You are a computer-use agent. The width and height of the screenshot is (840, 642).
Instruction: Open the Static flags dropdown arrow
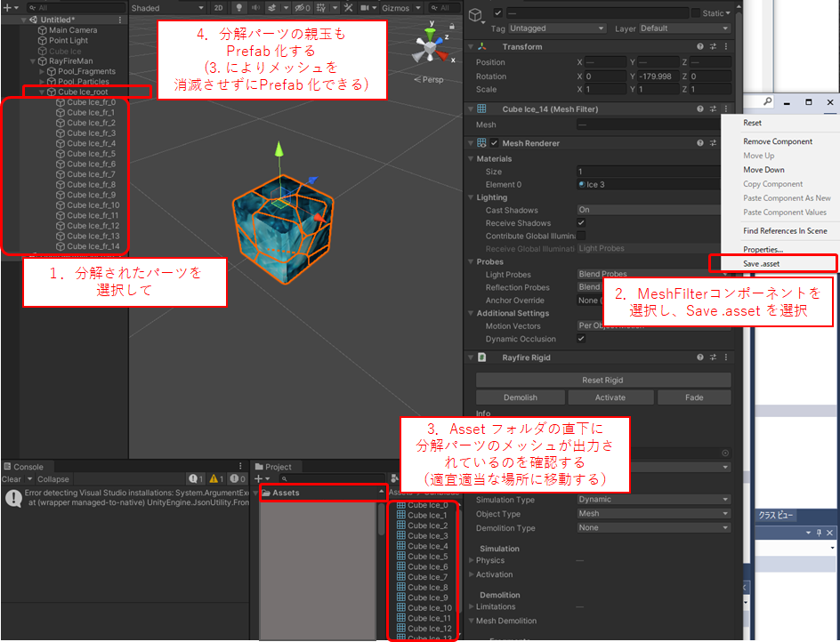[728, 13]
